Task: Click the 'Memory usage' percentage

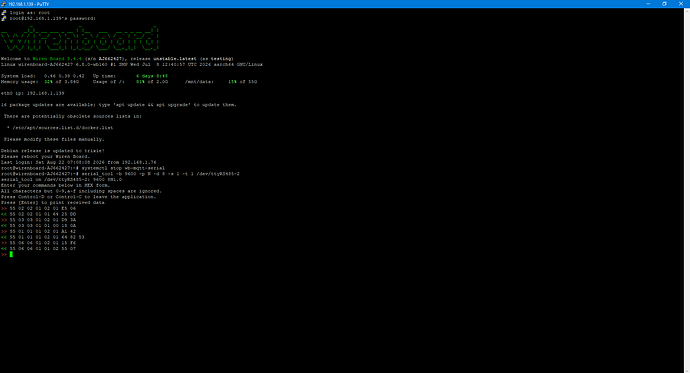Action: coord(48,81)
